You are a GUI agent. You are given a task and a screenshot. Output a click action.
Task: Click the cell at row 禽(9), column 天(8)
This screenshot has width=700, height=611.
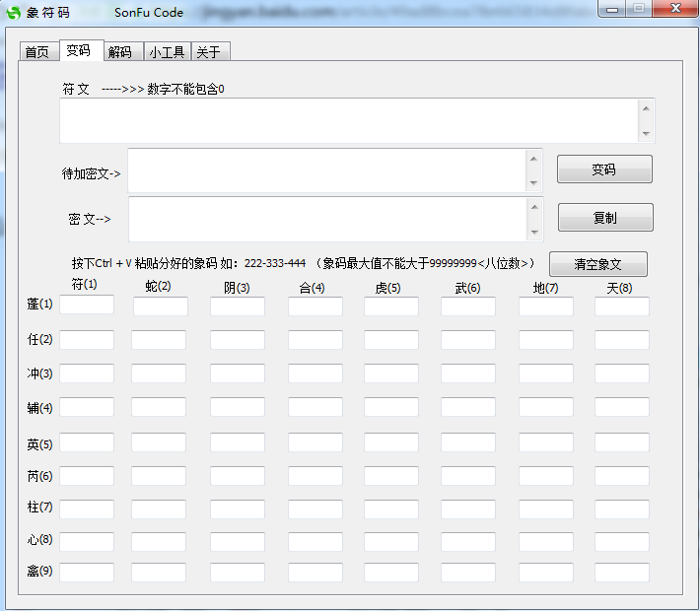(622, 573)
